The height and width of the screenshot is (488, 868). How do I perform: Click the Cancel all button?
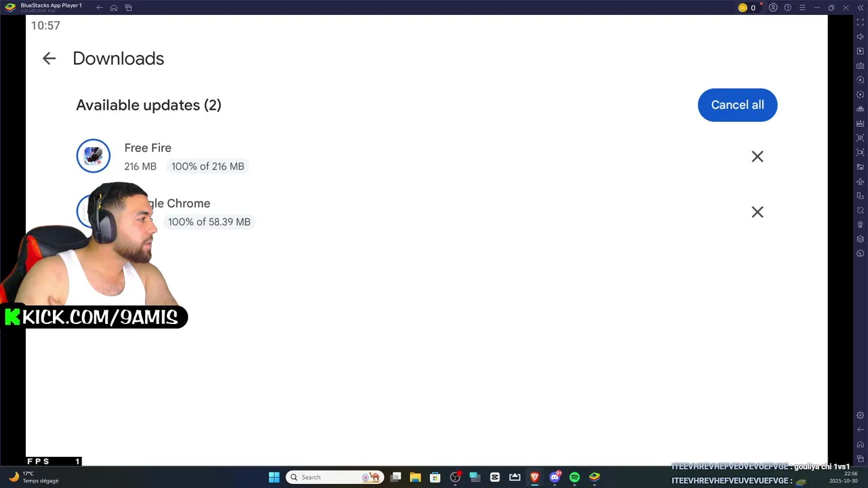[737, 105]
